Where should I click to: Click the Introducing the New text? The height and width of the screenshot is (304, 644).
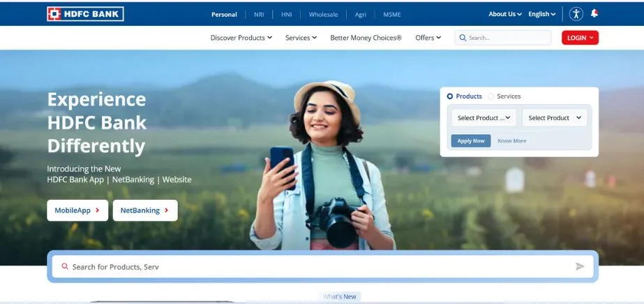(x=84, y=168)
